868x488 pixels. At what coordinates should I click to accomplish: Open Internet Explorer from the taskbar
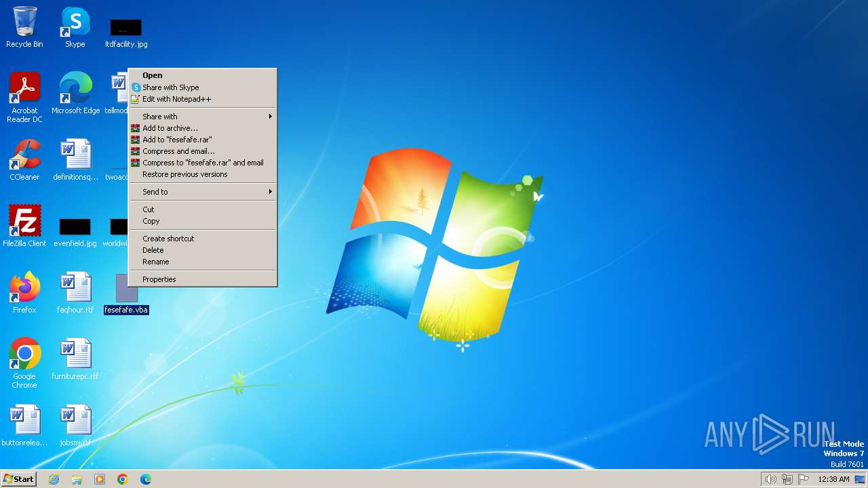coord(54,479)
